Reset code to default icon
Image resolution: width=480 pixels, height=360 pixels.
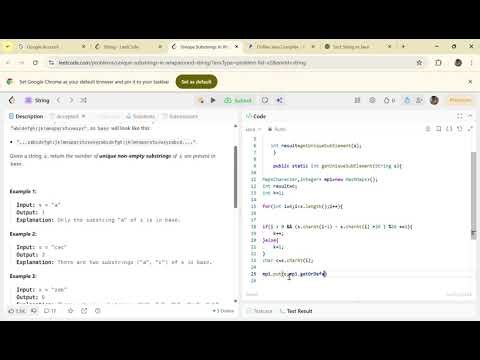tap(460, 129)
